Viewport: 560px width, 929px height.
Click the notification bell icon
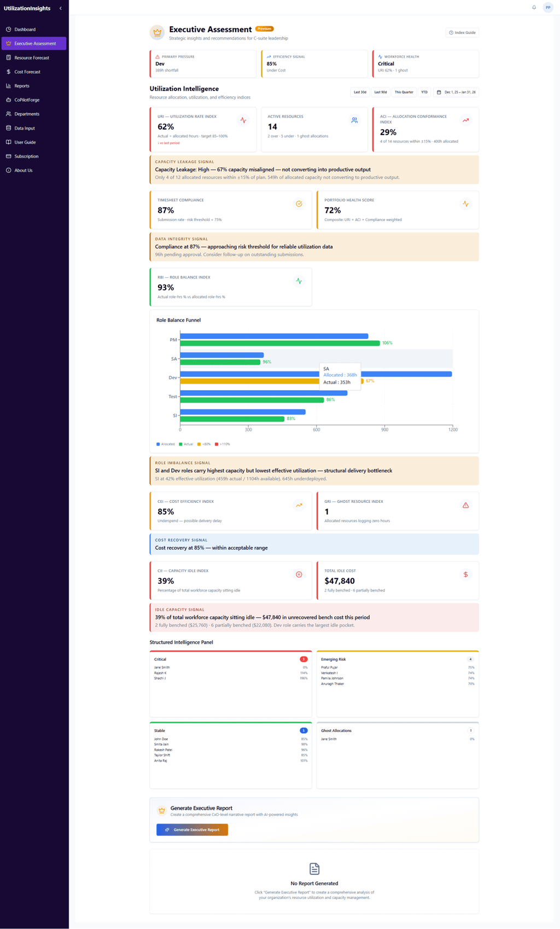click(534, 8)
